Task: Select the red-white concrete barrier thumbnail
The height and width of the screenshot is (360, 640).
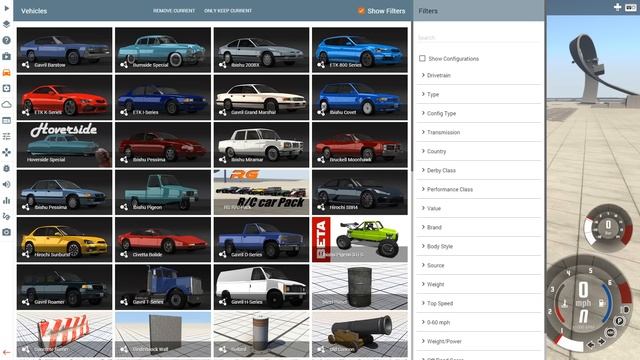Action: [x=64, y=334]
